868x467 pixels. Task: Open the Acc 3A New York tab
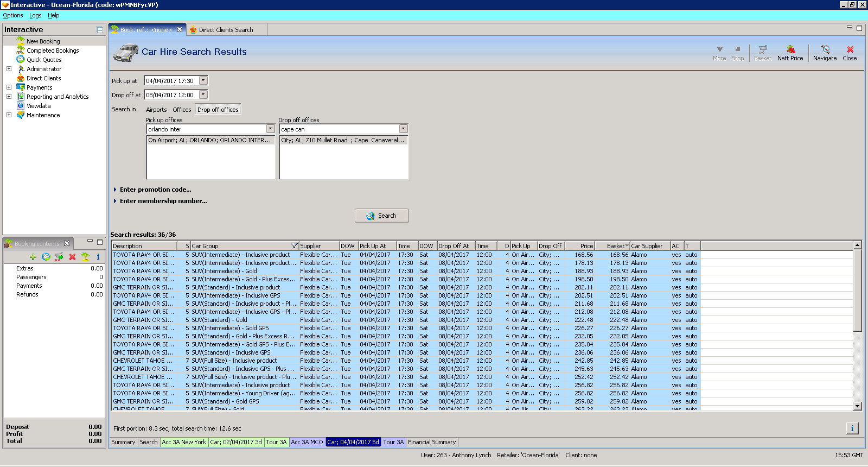[184, 442]
